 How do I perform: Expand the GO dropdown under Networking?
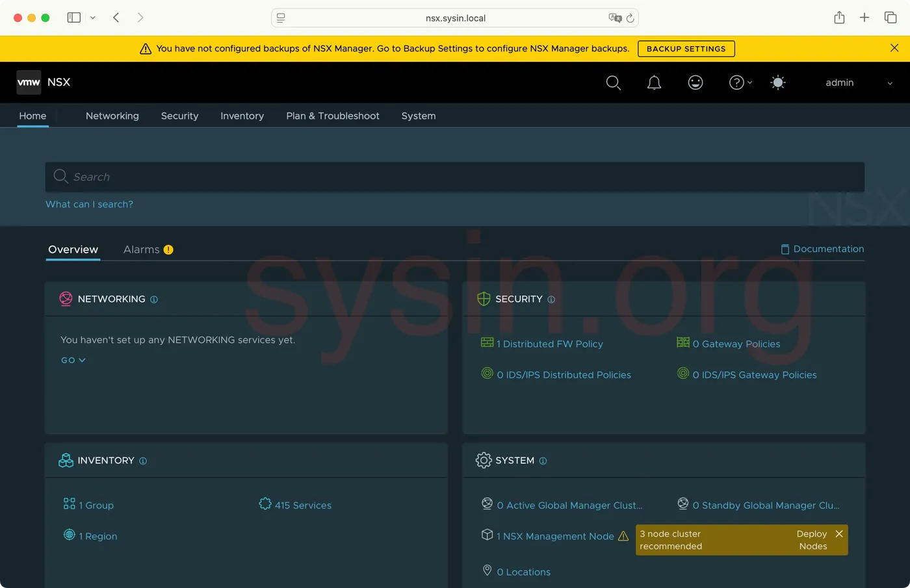pos(73,360)
